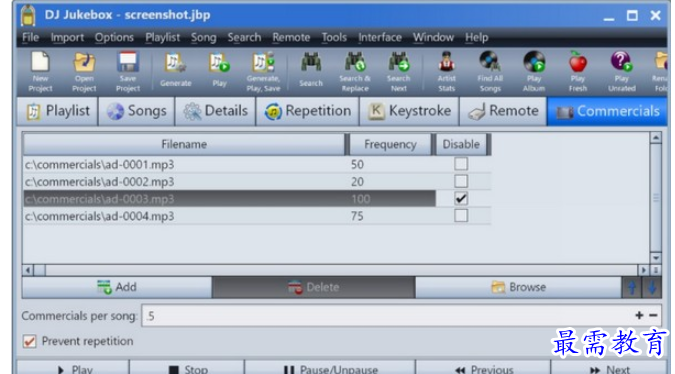675x374 pixels.
Task: Click the DJ Jukebox app icon in title bar
Action: (28, 15)
